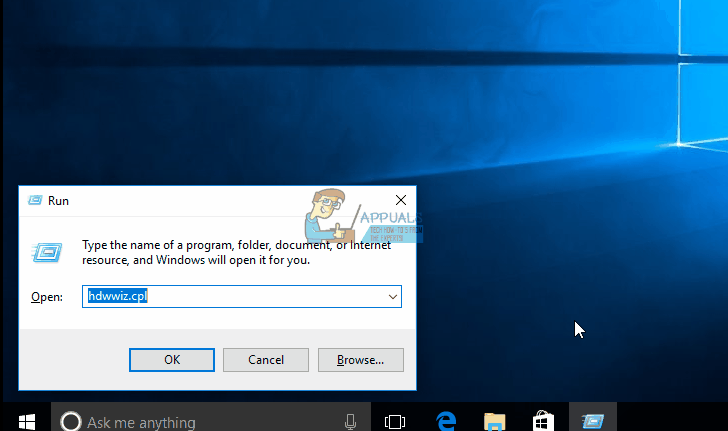Select the Run app taskbar button
The width and height of the screenshot is (728, 431).
pos(593,417)
